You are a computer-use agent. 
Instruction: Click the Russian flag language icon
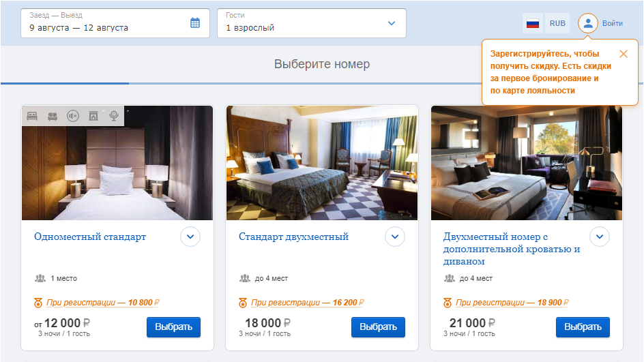coord(533,23)
